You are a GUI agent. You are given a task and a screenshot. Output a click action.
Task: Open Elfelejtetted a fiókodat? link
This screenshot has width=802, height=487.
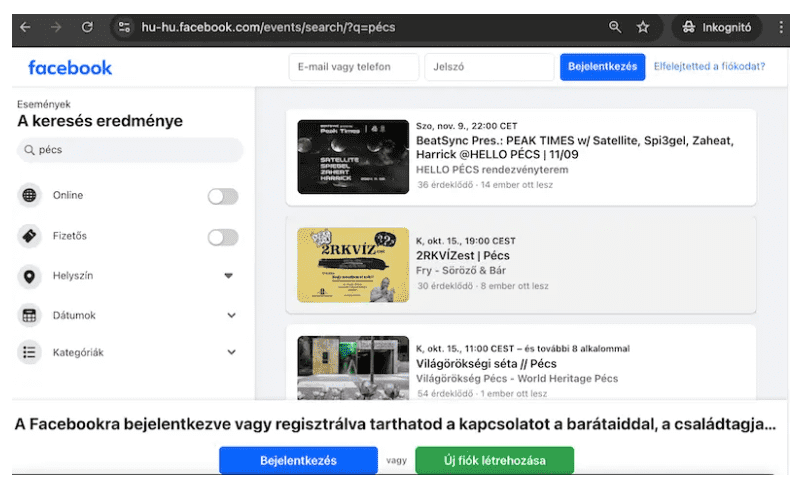coord(709,67)
